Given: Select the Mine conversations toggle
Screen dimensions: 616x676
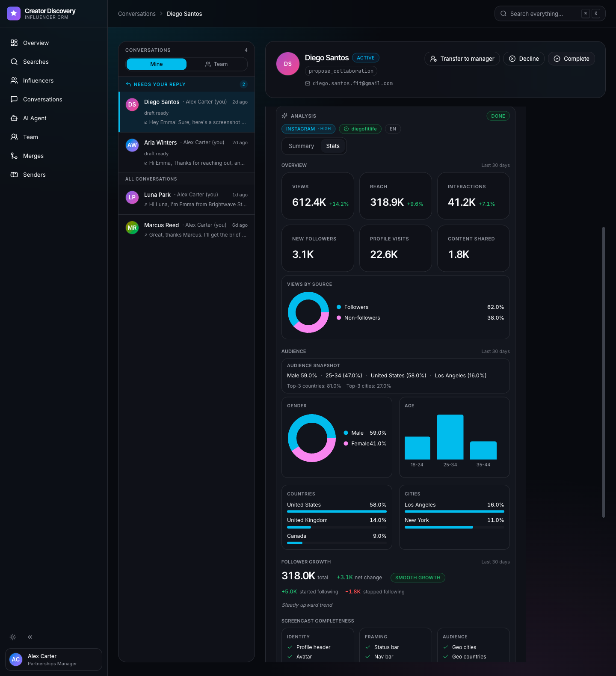Looking at the screenshot, I should point(157,64).
